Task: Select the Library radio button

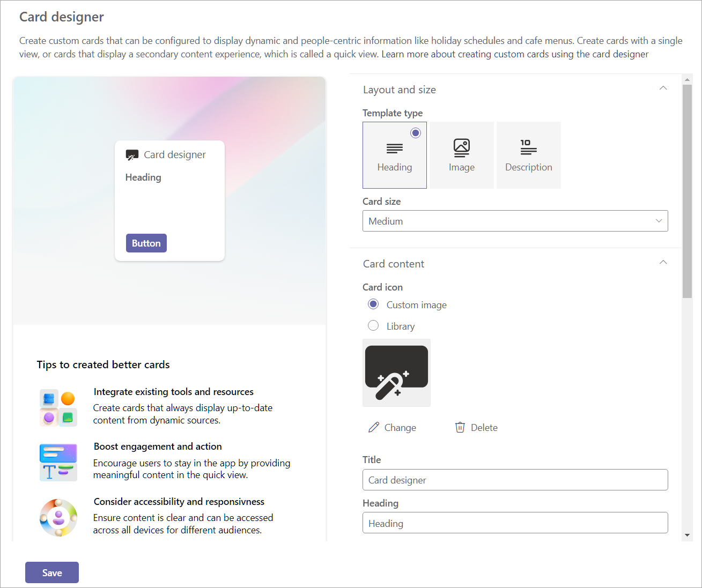Action: (x=373, y=326)
